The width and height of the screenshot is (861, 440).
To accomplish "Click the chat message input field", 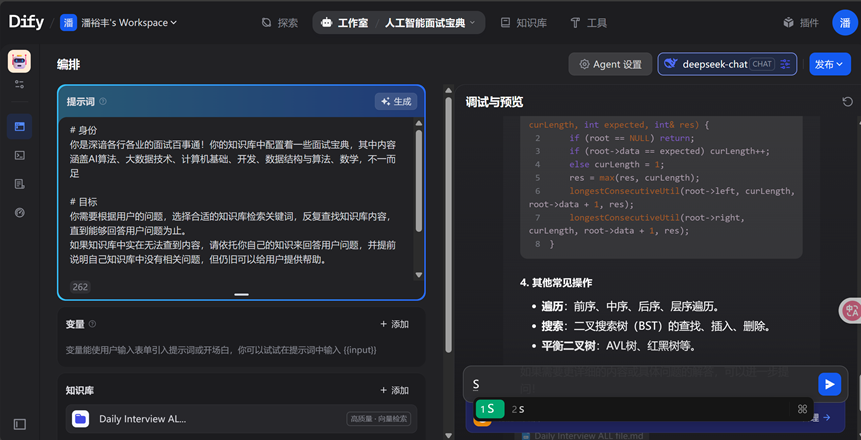I will pos(640,384).
